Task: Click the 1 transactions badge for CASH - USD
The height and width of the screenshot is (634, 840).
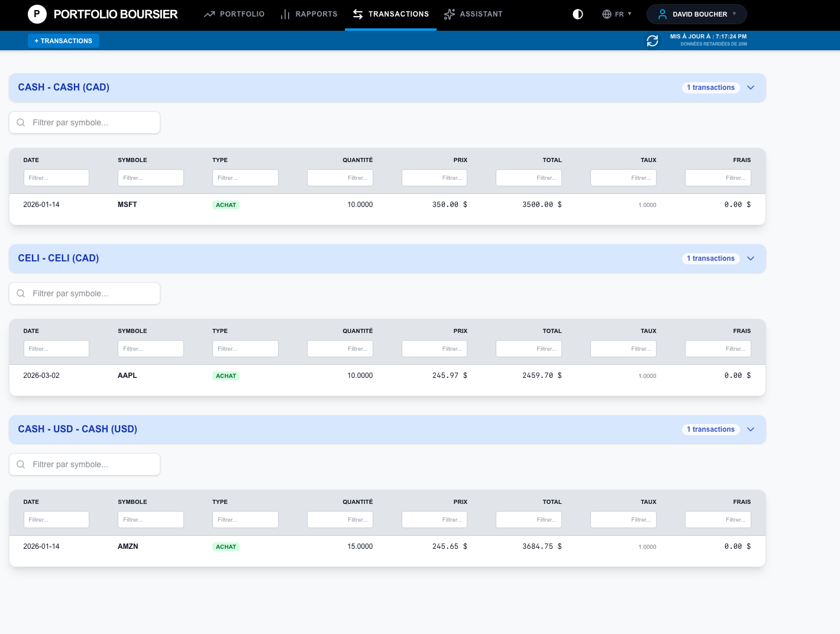Action: [710, 429]
